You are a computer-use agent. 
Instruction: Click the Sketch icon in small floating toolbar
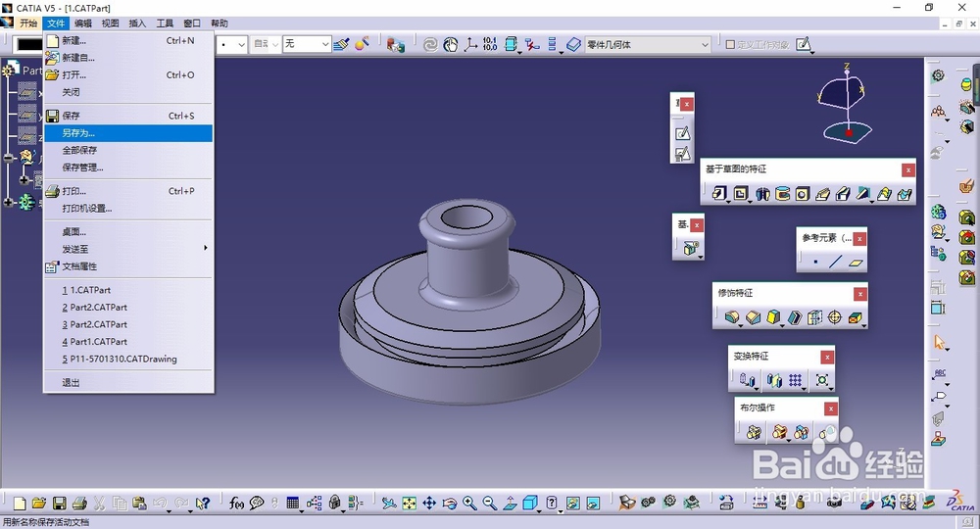[682, 133]
